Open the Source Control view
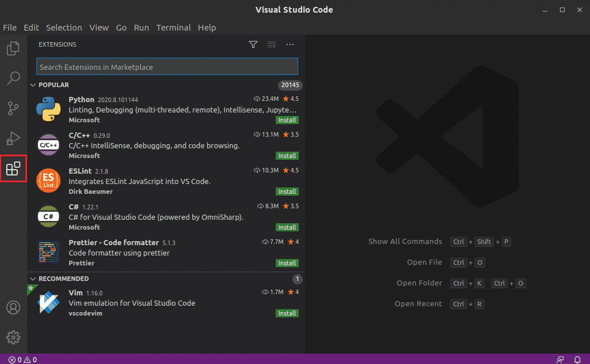Viewport: 590px width, 364px height. [x=13, y=108]
